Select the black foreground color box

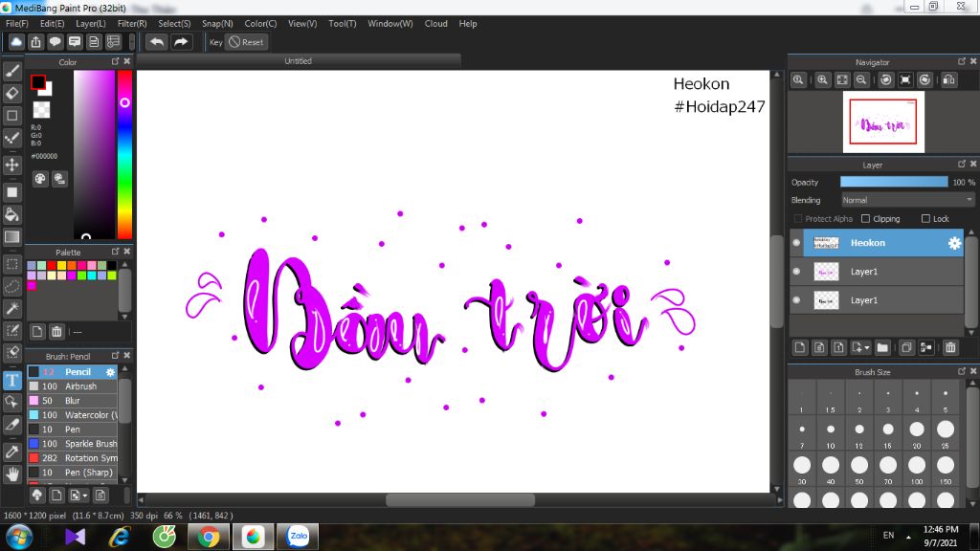[37, 82]
